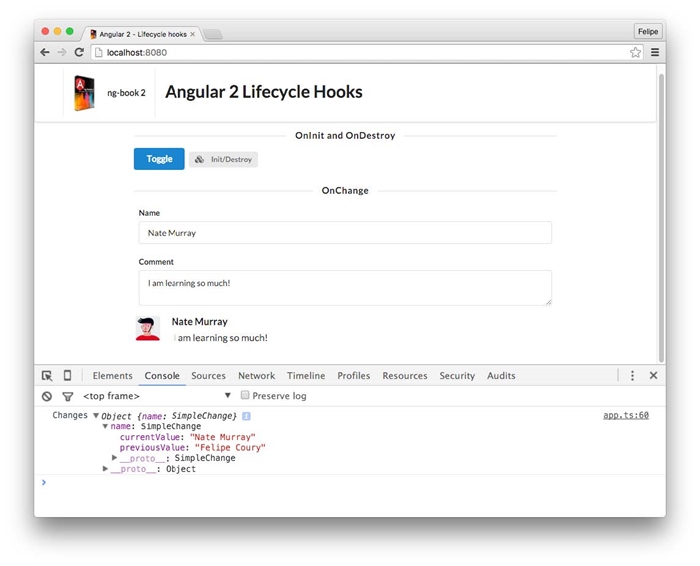This screenshot has width=700, height=566.
Task: Open the app.ts:60 source link
Action: click(x=625, y=415)
